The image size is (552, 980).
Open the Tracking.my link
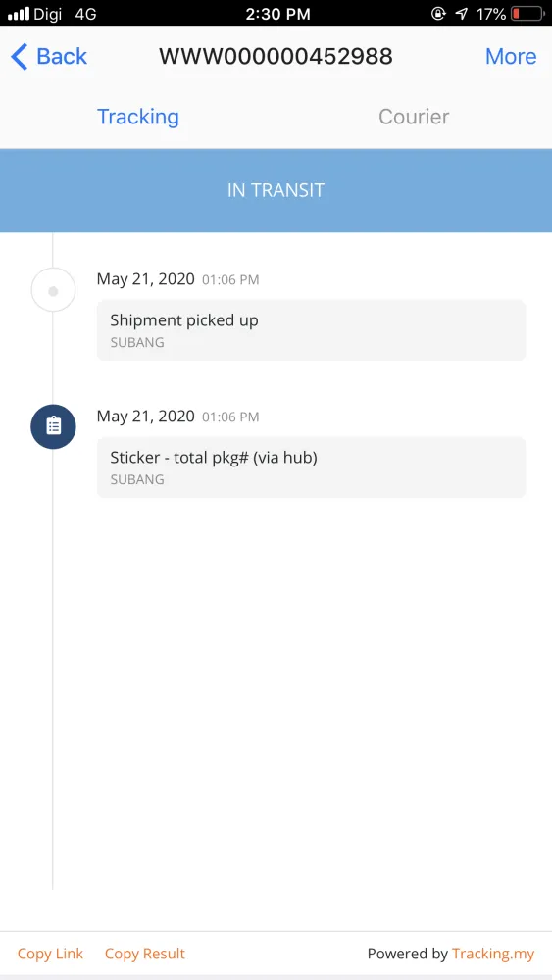coord(493,954)
